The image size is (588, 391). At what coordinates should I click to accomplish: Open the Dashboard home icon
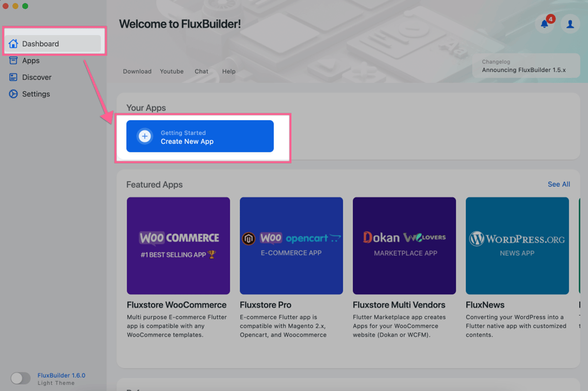point(14,43)
